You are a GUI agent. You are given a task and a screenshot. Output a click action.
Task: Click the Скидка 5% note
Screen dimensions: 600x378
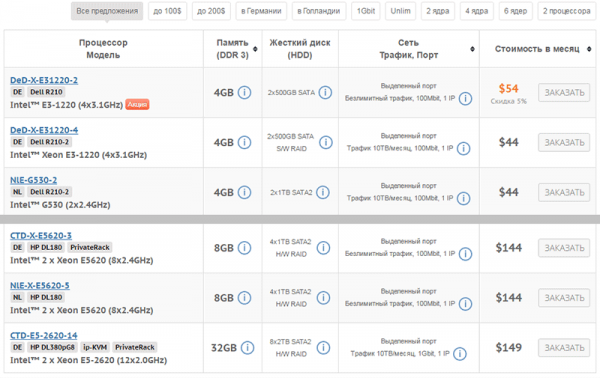coord(509,101)
